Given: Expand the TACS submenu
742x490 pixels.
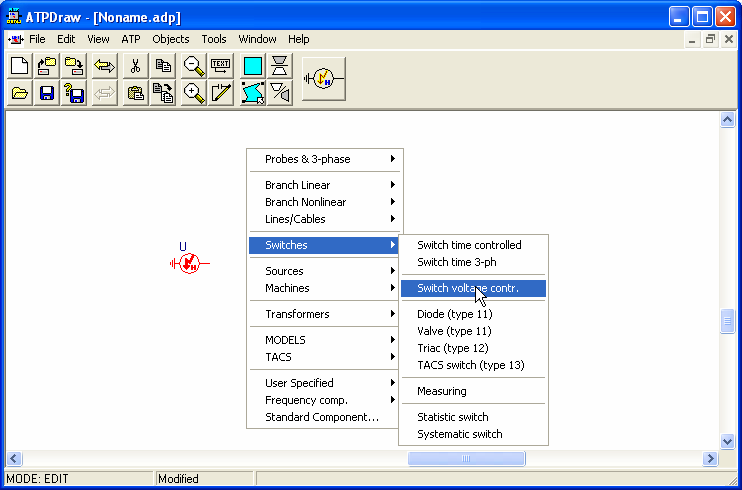Looking at the screenshot, I should pos(325,357).
